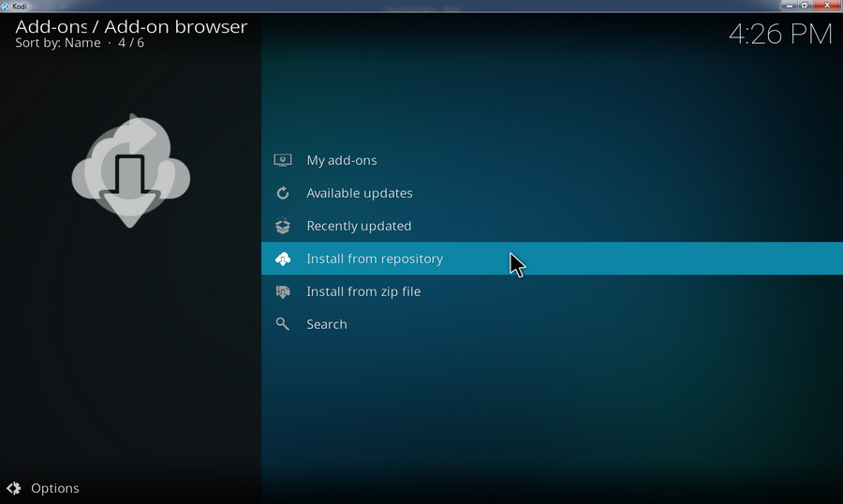Open the My add-ons list entry
The height and width of the screenshot is (504, 843).
(x=342, y=160)
